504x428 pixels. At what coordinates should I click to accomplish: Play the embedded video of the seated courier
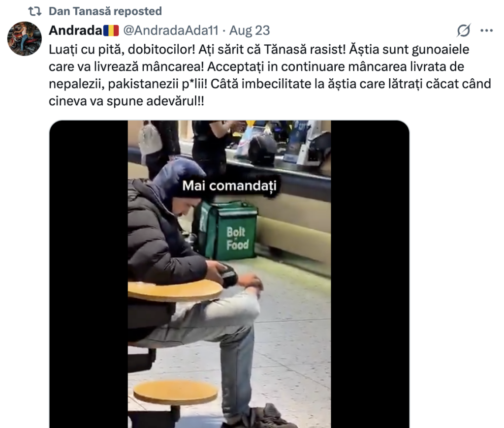click(229, 274)
